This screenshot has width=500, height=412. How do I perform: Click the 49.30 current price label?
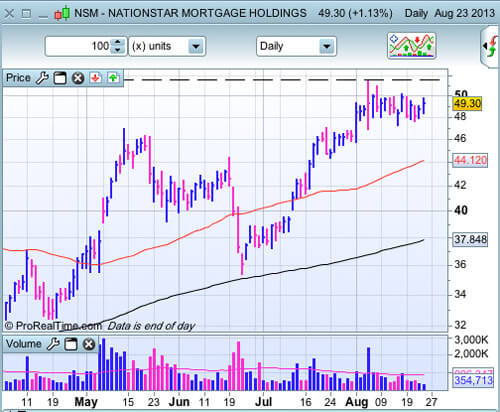click(x=467, y=104)
